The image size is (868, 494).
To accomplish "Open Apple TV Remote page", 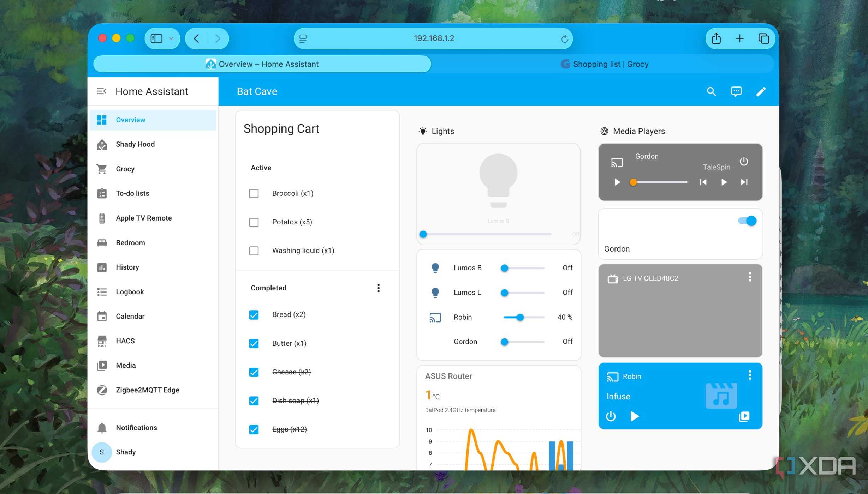I will click(153, 218).
